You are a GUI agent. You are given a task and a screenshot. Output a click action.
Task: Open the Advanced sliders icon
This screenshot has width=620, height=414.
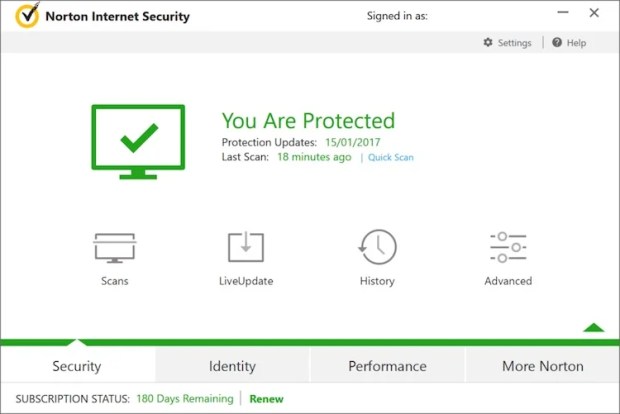tap(508, 247)
